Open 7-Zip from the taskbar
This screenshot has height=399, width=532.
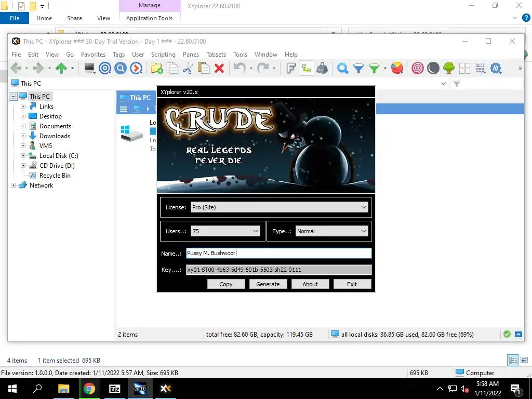[x=115, y=389]
